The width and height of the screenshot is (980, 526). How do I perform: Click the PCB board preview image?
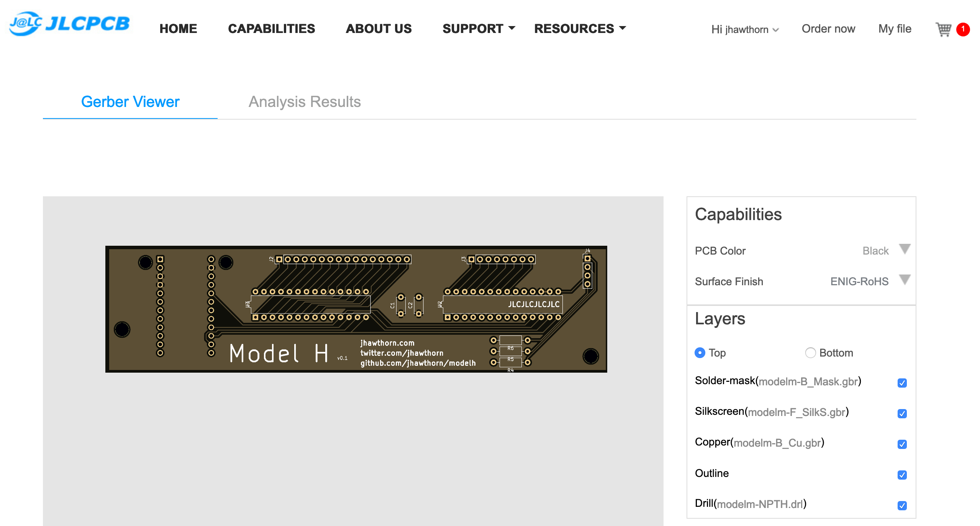pyautogui.click(x=356, y=309)
